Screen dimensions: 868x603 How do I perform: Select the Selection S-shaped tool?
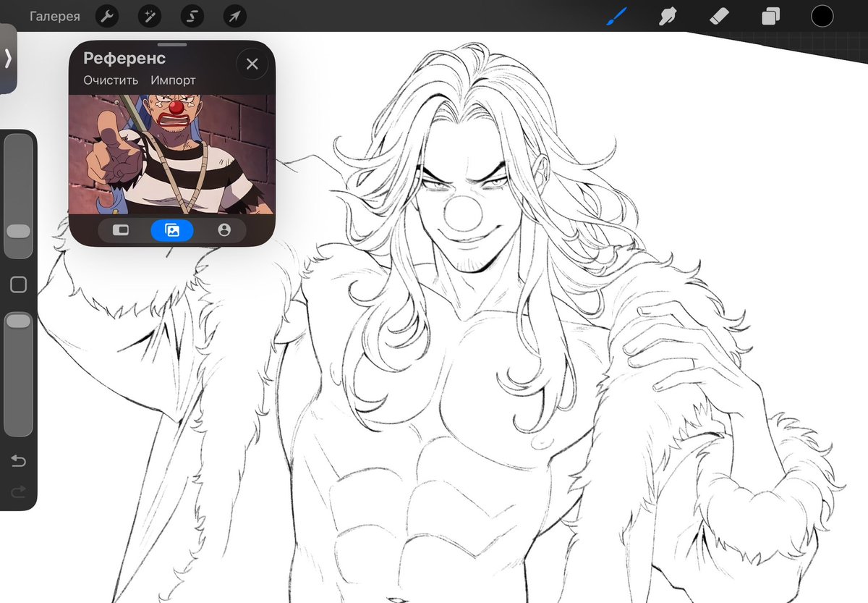click(x=192, y=16)
